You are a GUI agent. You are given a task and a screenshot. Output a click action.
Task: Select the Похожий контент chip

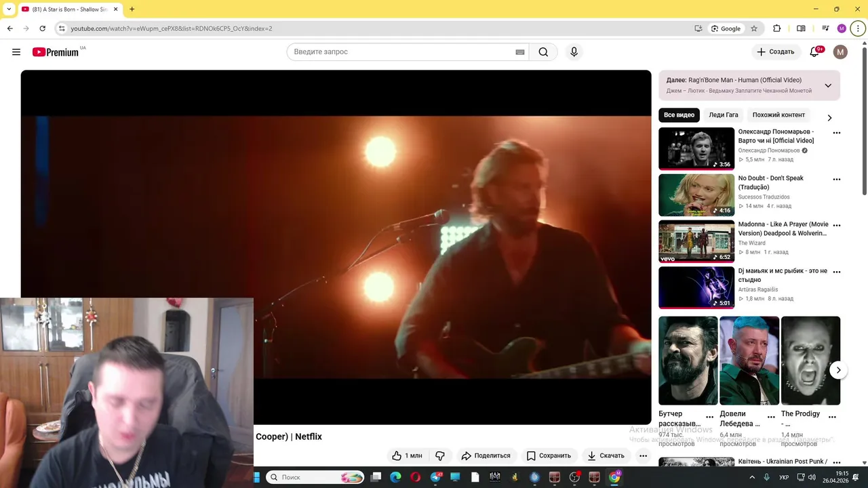pyautogui.click(x=778, y=115)
